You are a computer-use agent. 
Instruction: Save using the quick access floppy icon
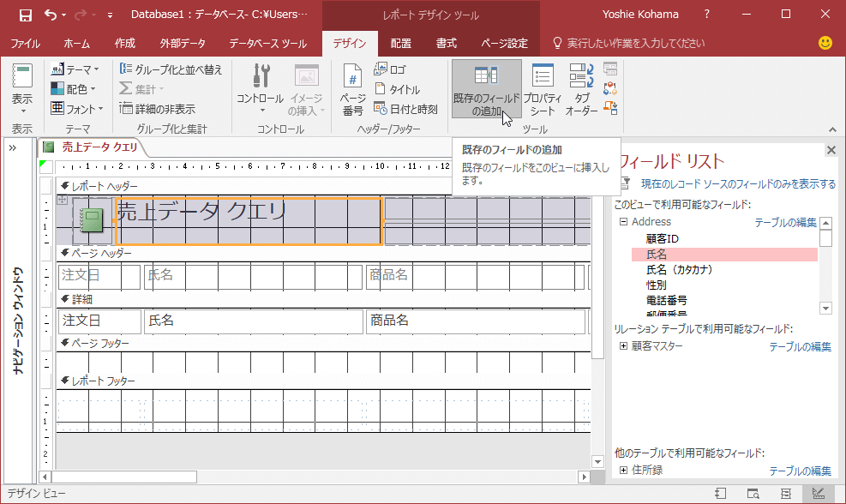(x=26, y=15)
